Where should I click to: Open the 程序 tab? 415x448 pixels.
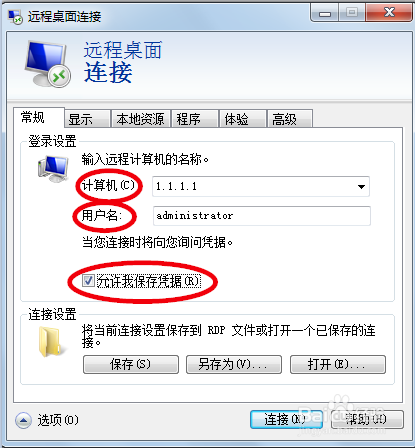195,119
